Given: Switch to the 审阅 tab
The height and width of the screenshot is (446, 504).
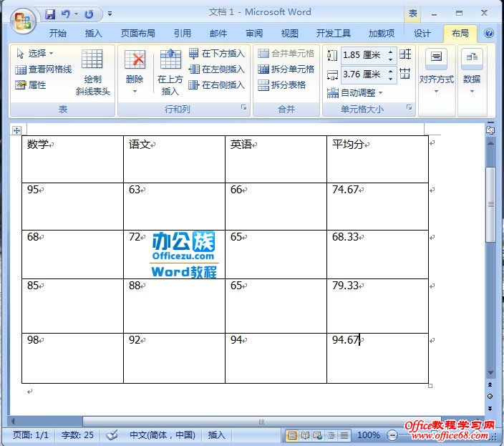Looking at the screenshot, I should pyautogui.click(x=254, y=34).
